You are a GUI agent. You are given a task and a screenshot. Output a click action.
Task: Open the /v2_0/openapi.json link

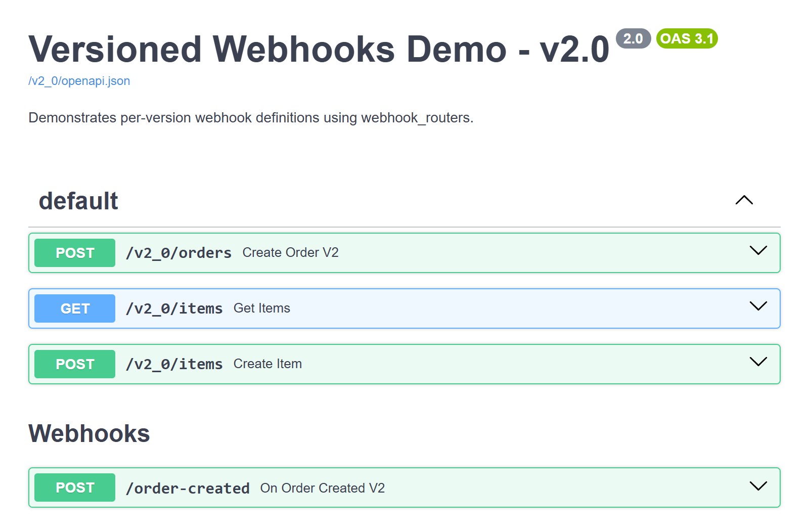(x=79, y=81)
